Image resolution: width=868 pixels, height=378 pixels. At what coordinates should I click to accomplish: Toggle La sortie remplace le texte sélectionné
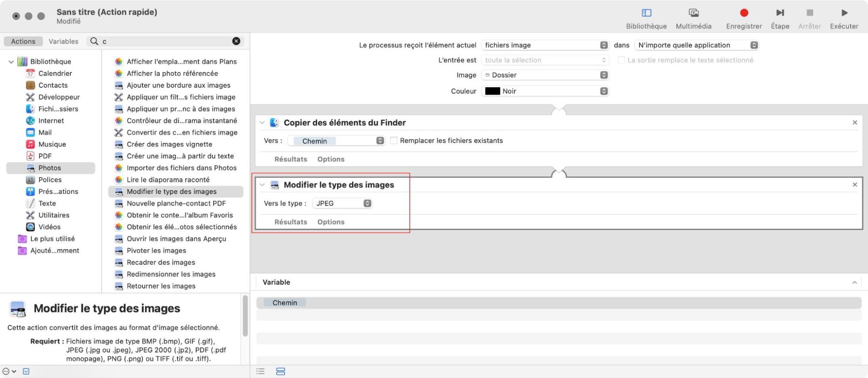coord(621,60)
